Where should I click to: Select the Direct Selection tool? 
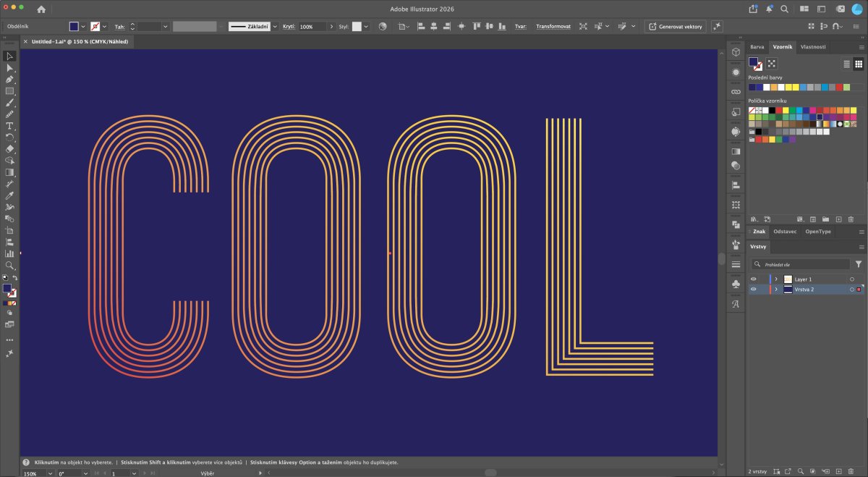click(10, 67)
